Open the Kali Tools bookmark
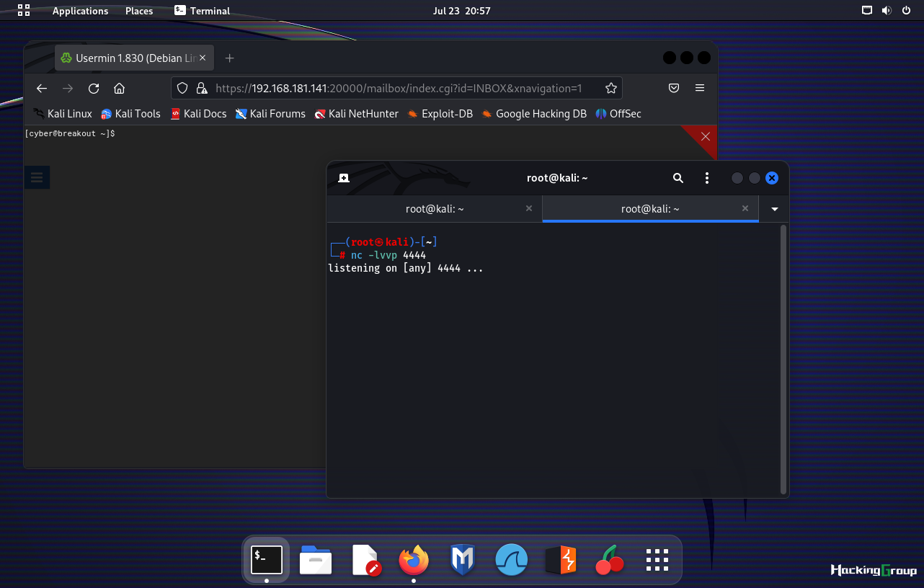Image resolution: width=924 pixels, height=588 pixels. (130, 114)
